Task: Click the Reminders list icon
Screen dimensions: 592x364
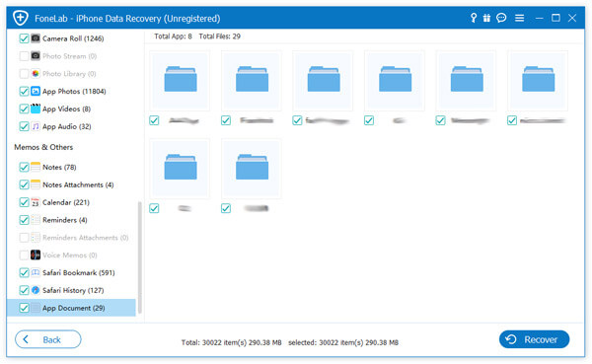Action: (36, 219)
